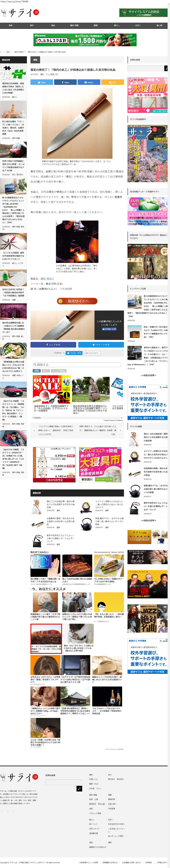Open the 健康 navigation menu
This screenshot has height=868, width=170.
coord(95,25)
